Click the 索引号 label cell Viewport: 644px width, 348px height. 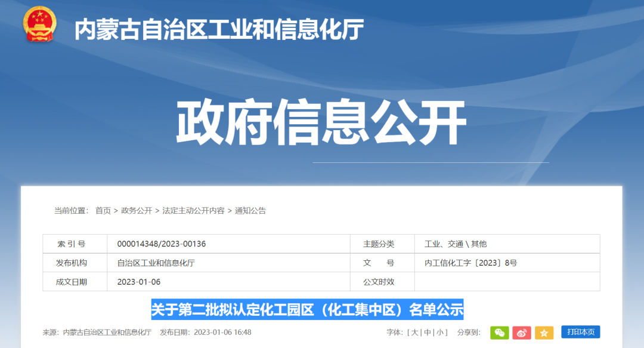[x=75, y=244]
